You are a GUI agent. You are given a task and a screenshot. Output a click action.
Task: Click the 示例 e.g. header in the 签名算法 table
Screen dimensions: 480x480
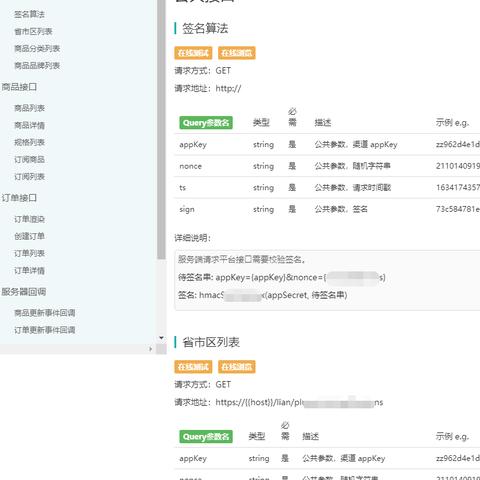(x=452, y=123)
